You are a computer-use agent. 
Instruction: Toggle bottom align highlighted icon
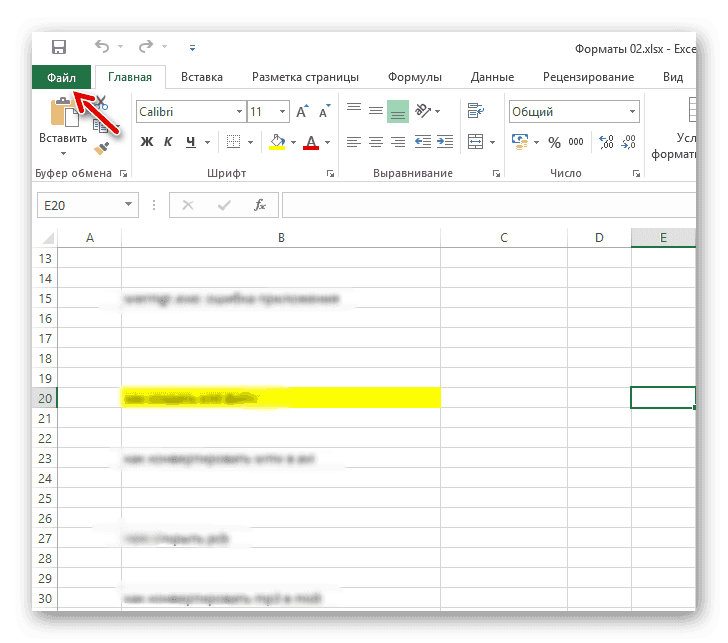click(398, 111)
